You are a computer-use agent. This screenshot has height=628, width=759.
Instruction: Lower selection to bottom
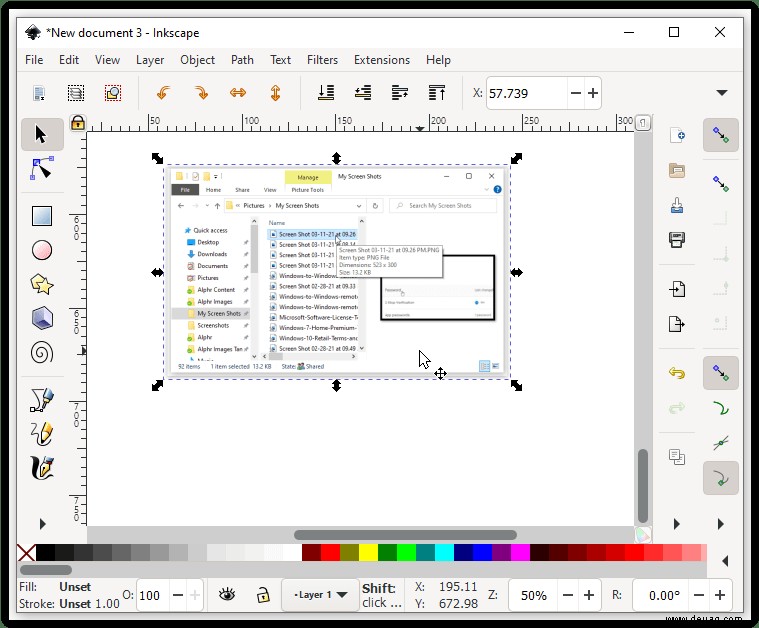(x=326, y=92)
